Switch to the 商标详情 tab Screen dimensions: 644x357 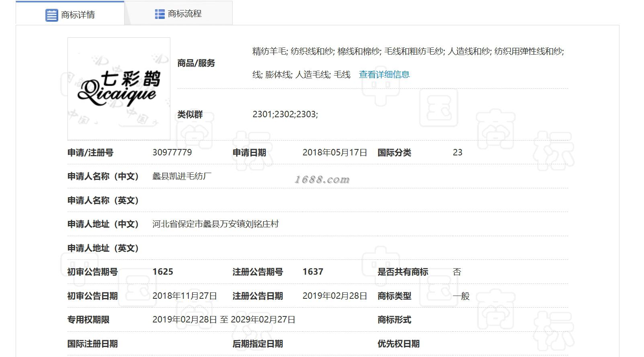pos(70,13)
